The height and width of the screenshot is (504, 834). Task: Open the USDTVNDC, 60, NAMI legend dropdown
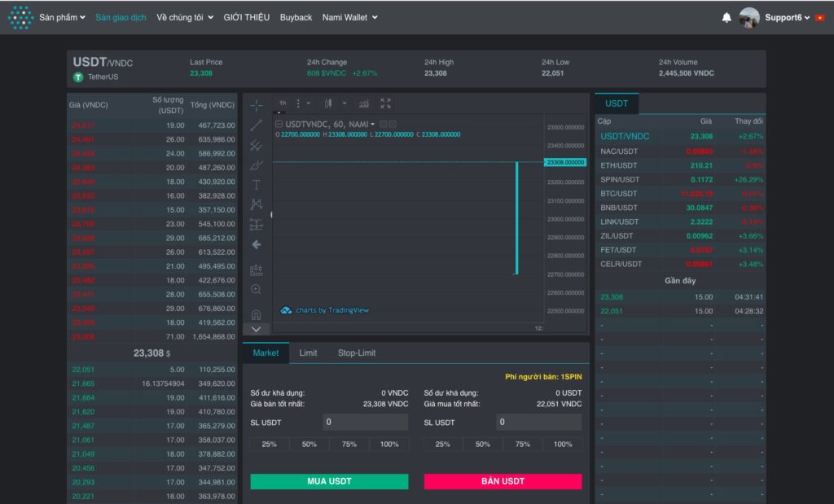tap(372, 125)
